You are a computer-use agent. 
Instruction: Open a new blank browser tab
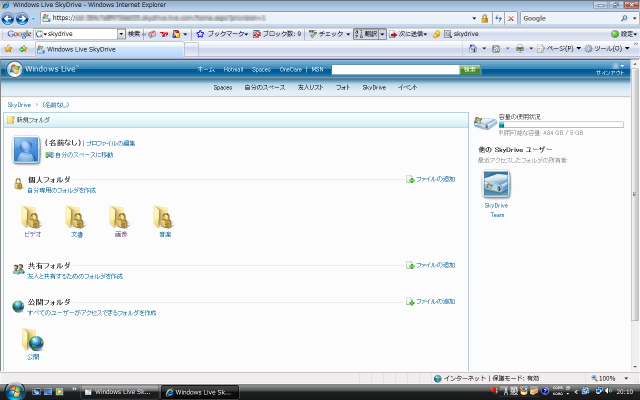pos(192,50)
